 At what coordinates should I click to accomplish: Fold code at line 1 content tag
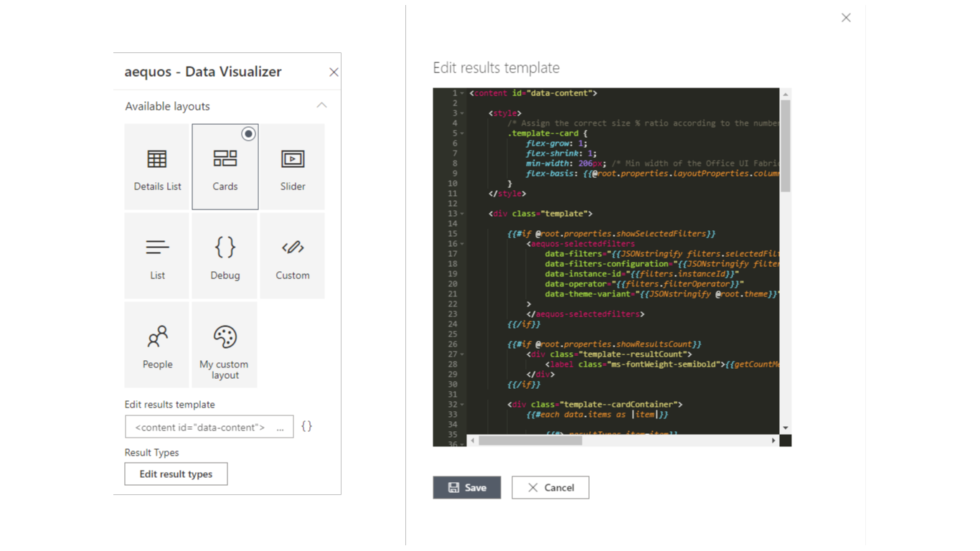coord(462,93)
